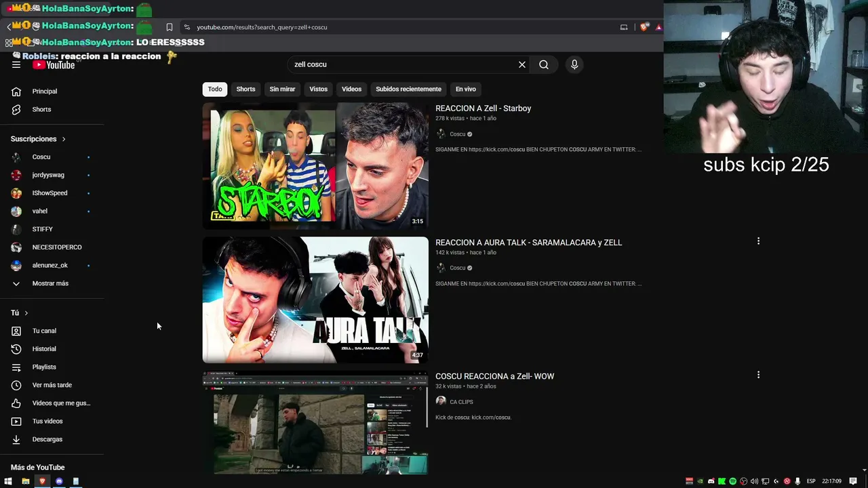Start voice search with the microphone

click(x=574, y=64)
